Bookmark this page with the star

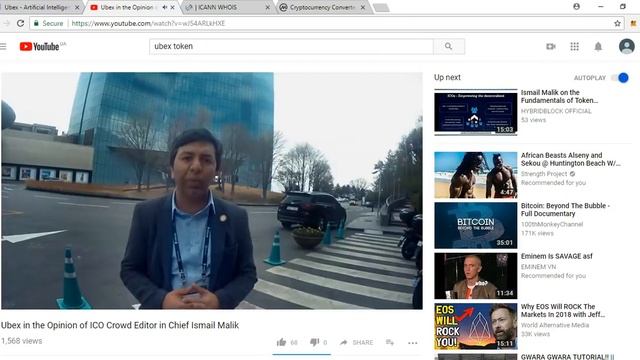[618, 23]
